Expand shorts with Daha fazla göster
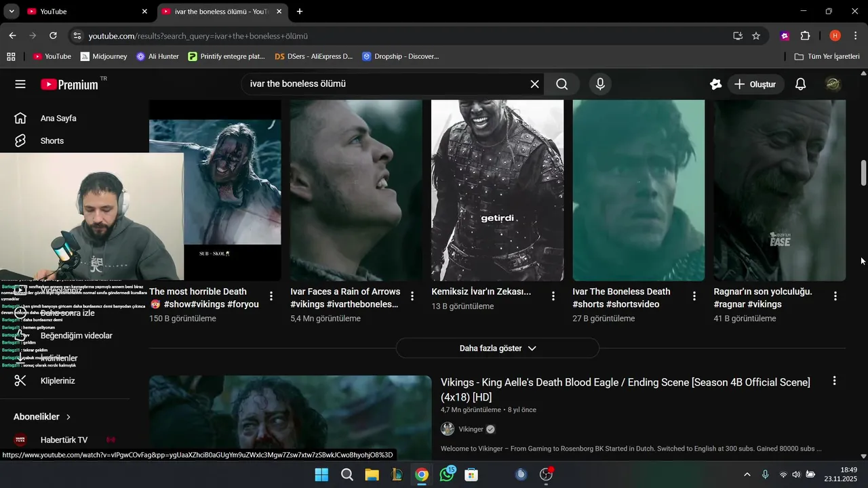The image size is (868, 488). pyautogui.click(x=498, y=348)
